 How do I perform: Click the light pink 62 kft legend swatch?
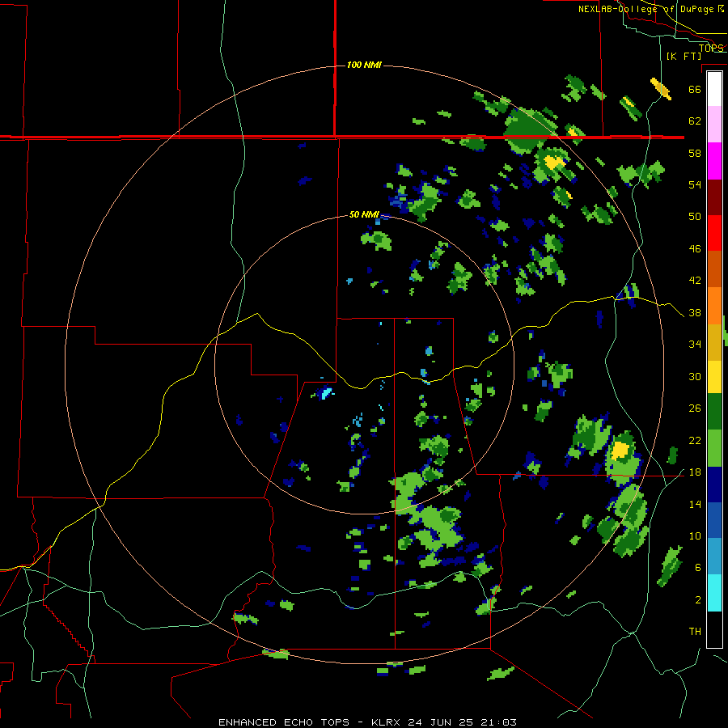714,125
